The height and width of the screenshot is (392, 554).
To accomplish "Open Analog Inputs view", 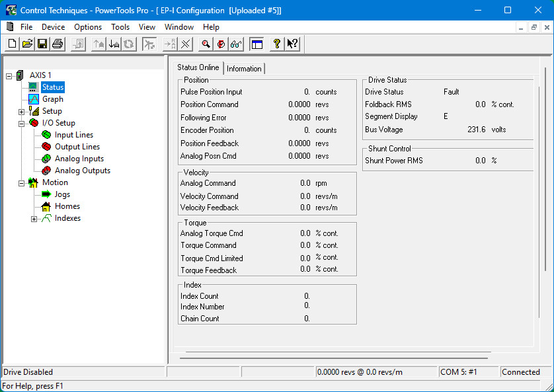I will coord(79,159).
